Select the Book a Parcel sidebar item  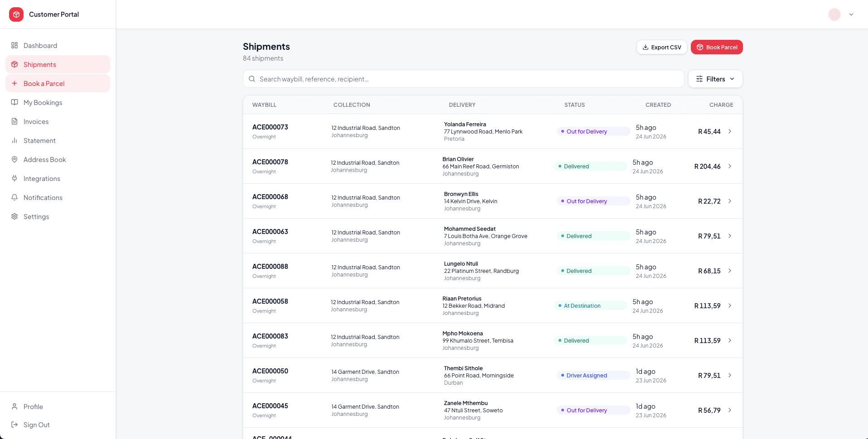pyautogui.click(x=58, y=83)
